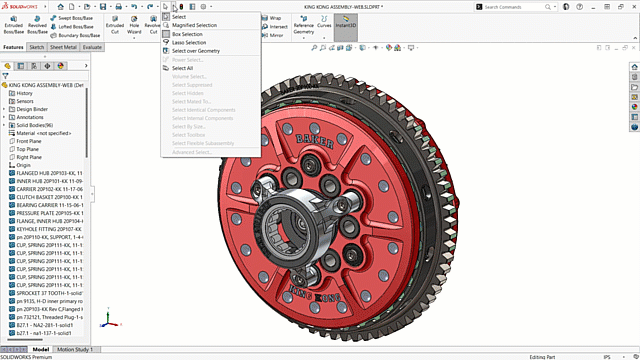Click the Search Commands input field

[513, 7]
